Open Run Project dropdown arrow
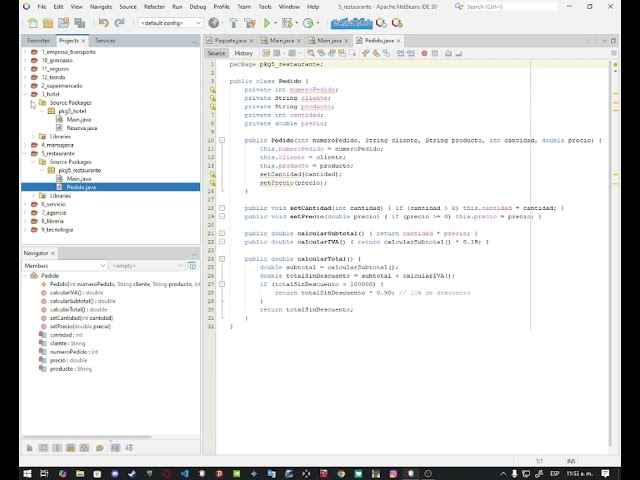Image resolution: width=640 pixels, height=480 pixels. coord(275,23)
